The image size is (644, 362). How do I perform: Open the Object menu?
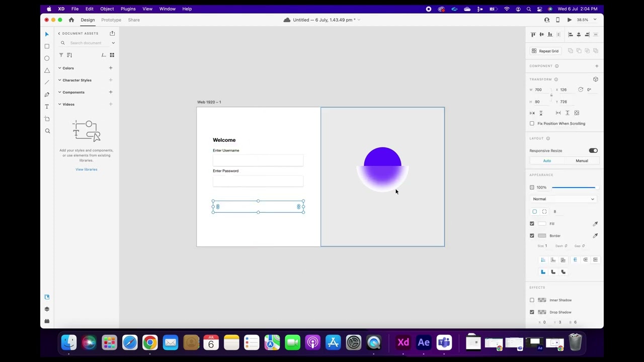point(107,9)
